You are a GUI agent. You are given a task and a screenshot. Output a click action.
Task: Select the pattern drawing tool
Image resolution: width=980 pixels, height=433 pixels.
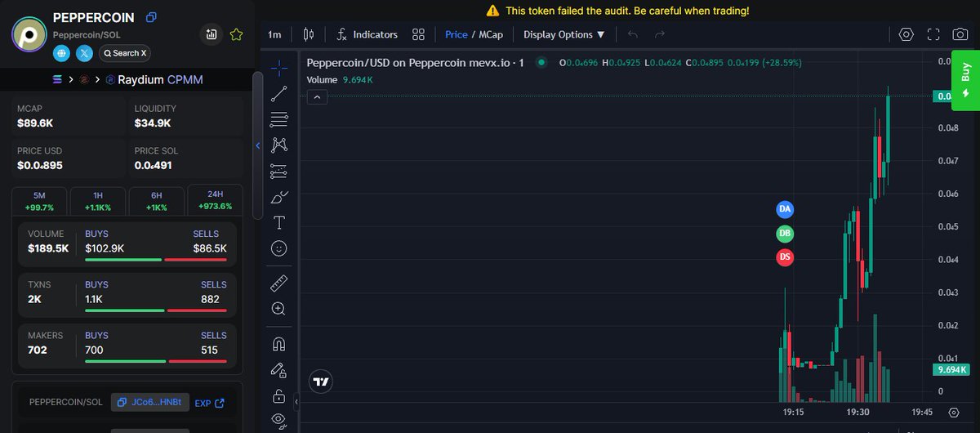(278, 145)
